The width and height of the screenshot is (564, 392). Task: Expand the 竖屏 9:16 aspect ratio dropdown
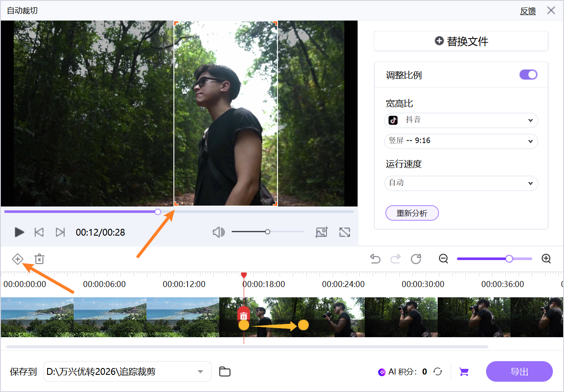pyautogui.click(x=461, y=141)
